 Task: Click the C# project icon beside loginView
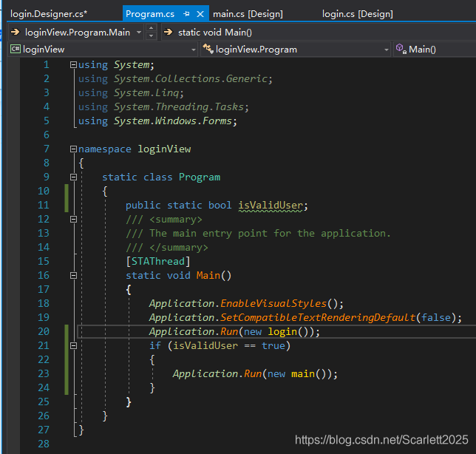pyautogui.click(x=15, y=50)
